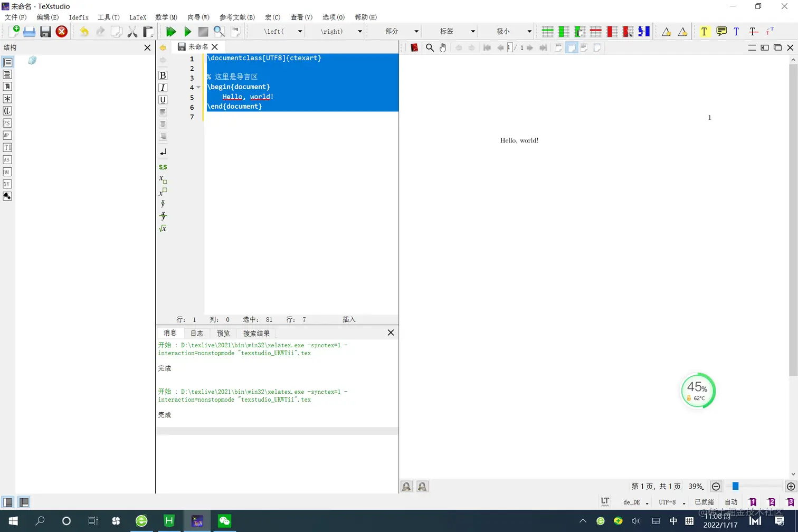Open a file using the folder icon
Screen dimensions: 798x532
click(30, 32)
